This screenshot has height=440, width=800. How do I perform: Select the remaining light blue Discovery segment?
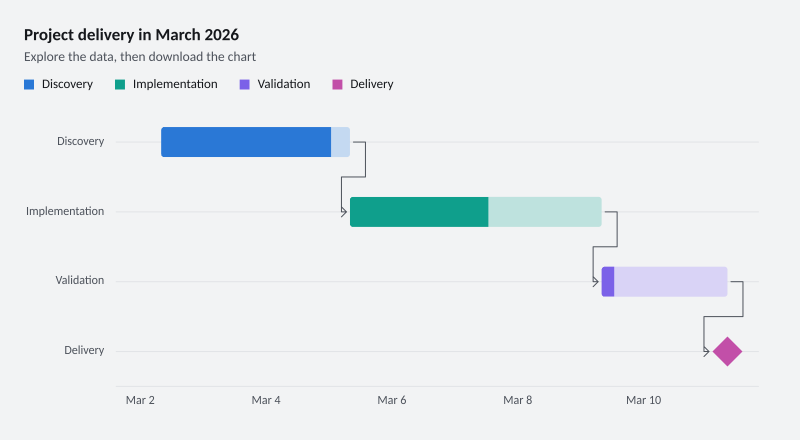(340, 142)
